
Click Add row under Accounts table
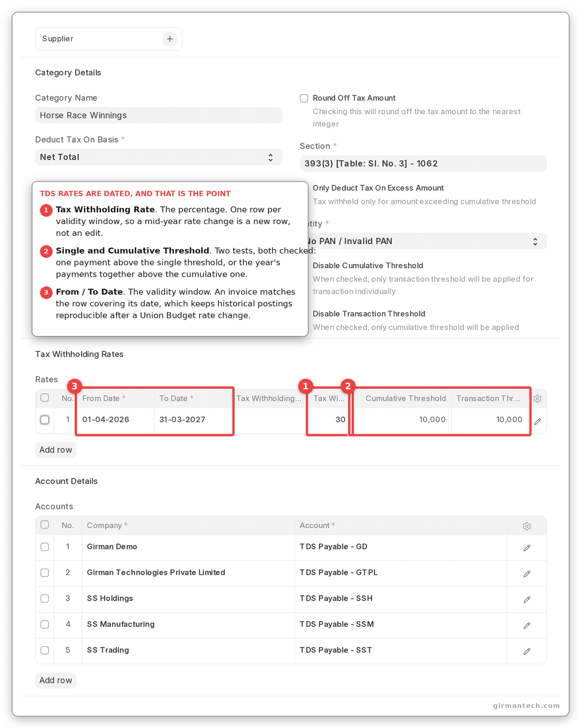(x=56, y=680)
